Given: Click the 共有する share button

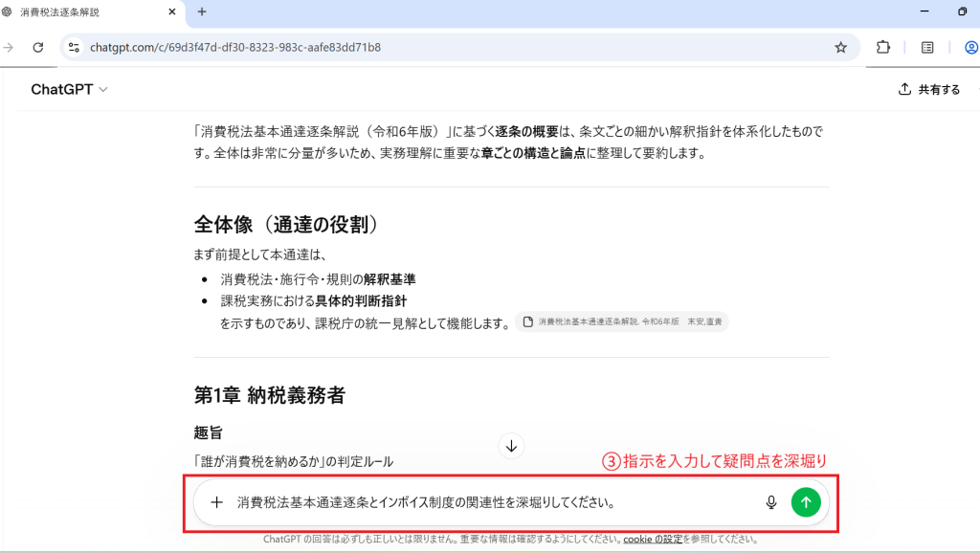Looking at the screenshot, I should pyautogui.click(x=928, y=89).
